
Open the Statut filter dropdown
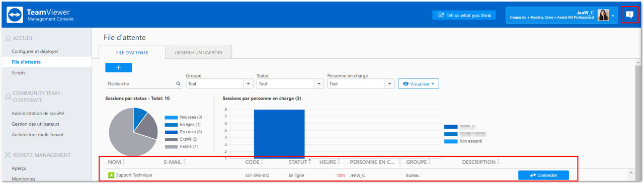click(x=290, y=84)
